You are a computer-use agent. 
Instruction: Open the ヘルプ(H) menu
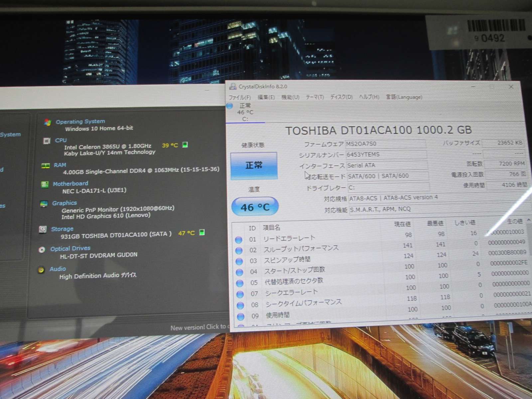(x=369, y=97)
